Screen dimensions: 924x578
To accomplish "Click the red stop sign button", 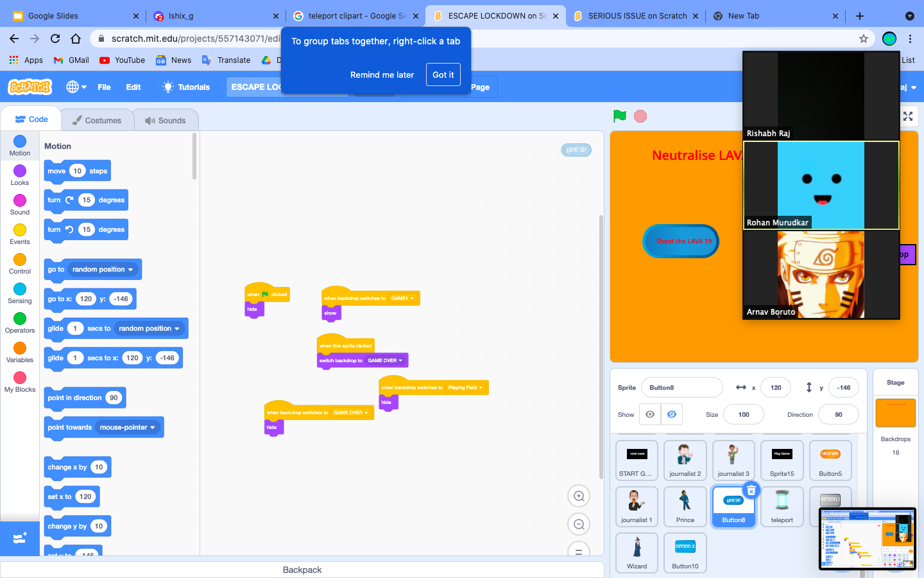I will [x=640, y=116].
